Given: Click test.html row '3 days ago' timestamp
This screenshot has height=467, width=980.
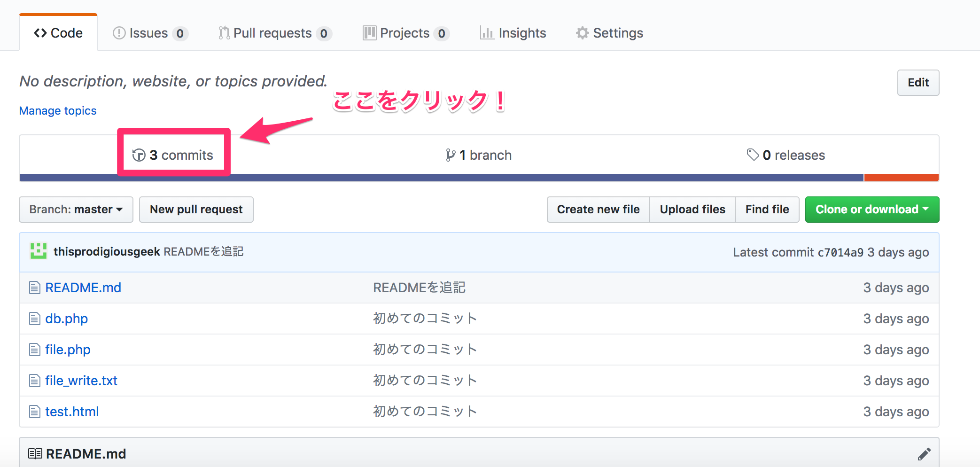Looking at the screenshot, I should pyautogui.click(x=896, y=412).
